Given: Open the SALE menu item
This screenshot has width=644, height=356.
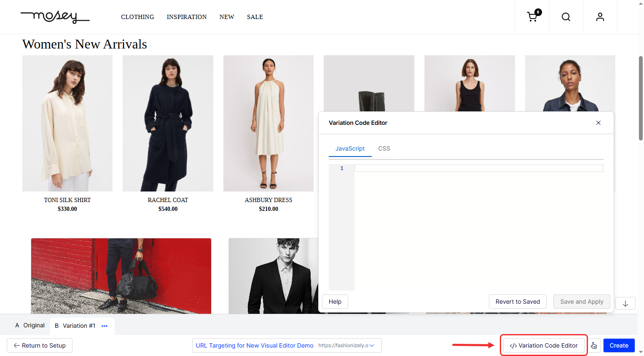Looking at the screenshot, I should (255, 17).
